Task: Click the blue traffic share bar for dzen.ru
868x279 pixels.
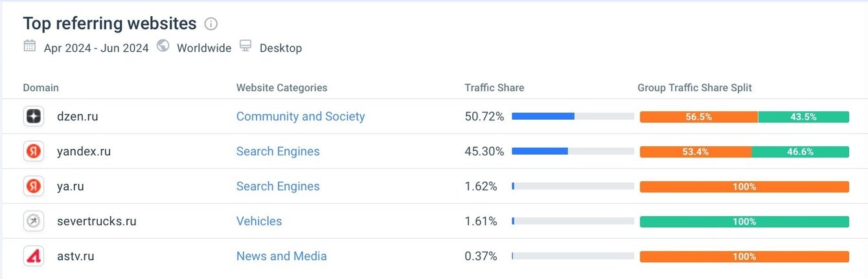Action: [543, 117]
